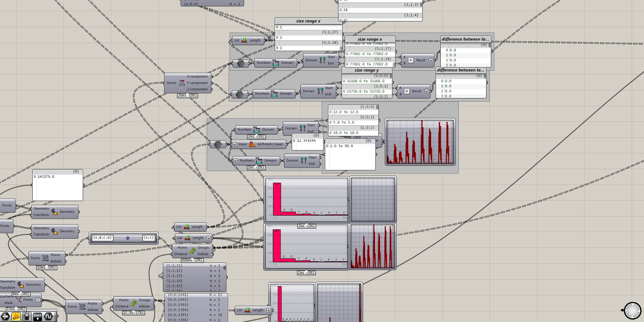
Task: Click the 11.354244 mean result panel
Action: [x=308, y=142]
